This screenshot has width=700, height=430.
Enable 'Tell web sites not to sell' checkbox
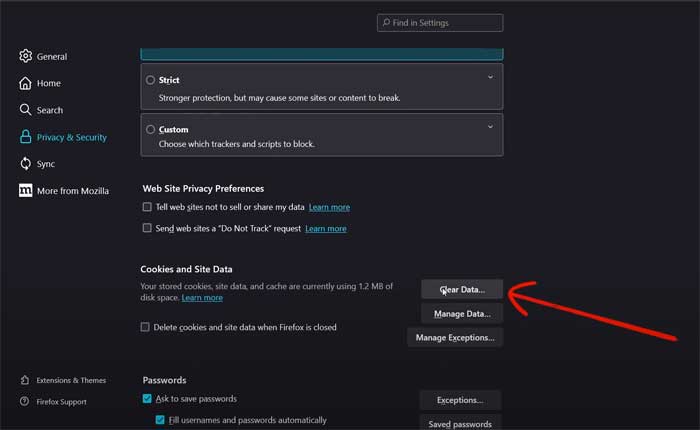(147, 207)
